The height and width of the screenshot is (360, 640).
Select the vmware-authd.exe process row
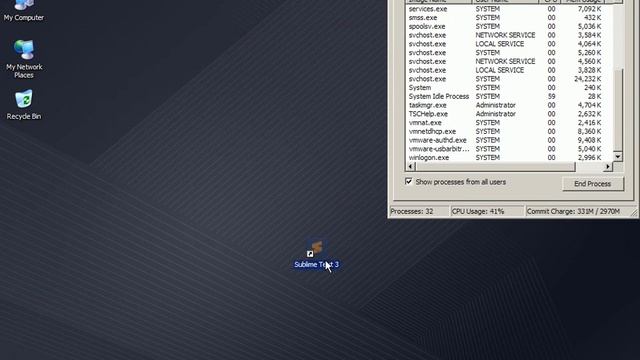coord(509,140)
